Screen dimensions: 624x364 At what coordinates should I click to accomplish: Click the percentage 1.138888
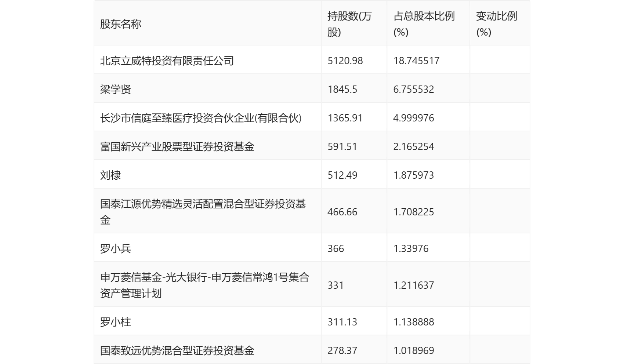tap(414, 322)
